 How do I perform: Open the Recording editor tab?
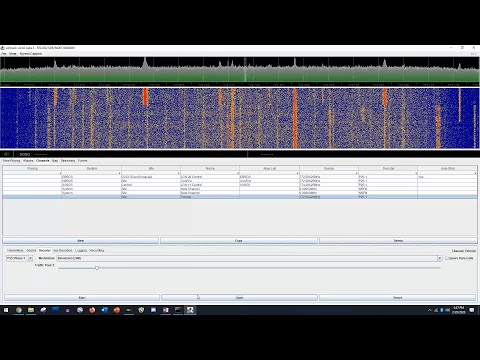pos(97,250)
